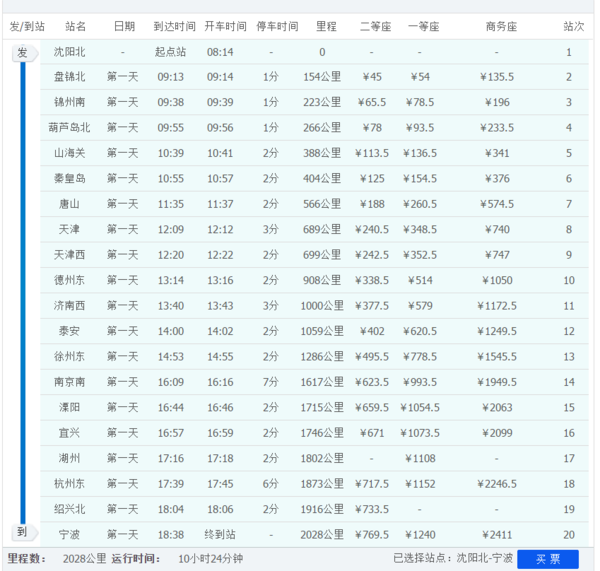Screen dimensions: 600x571
Task: Select the 到 arrival marker
Action: coord(24,532)
